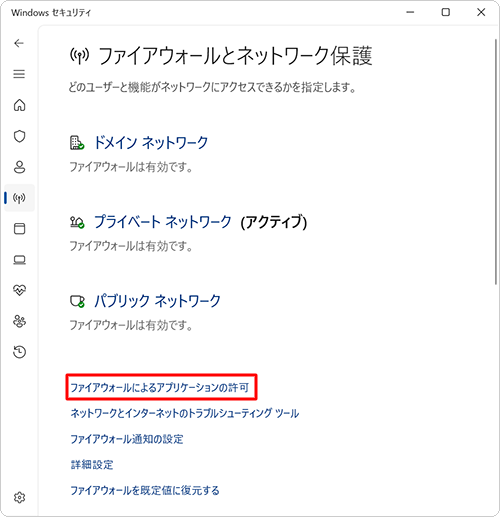Open Virus & threat protection shield icon
Viewport: 500px width, 517px height.
[x=19, y=136]
